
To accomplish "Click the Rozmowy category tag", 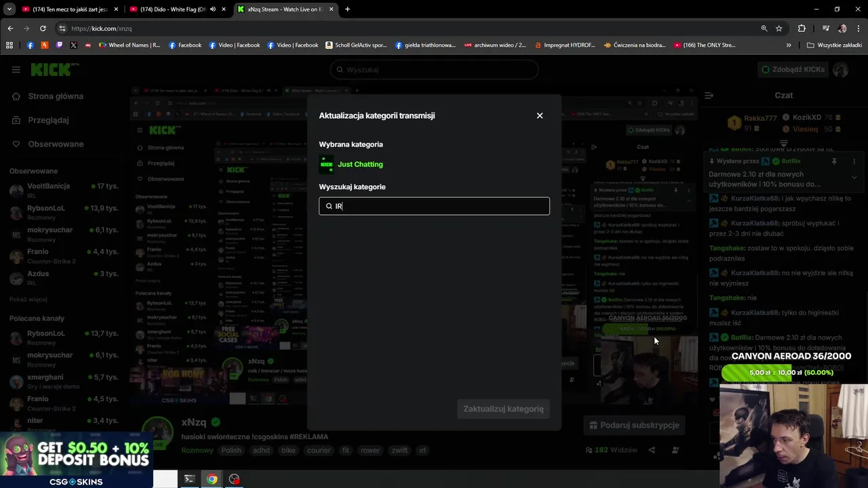I will 197,450.
